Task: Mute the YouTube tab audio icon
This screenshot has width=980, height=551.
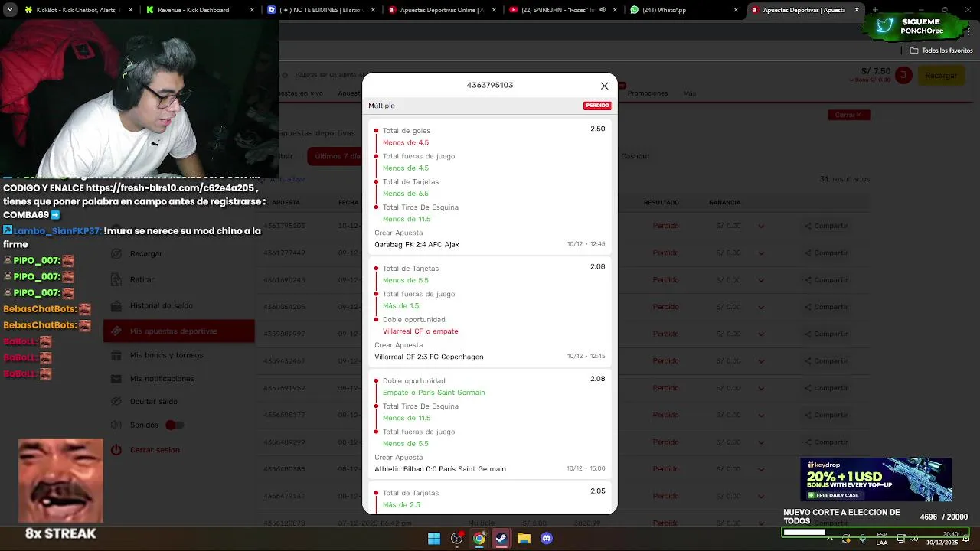Action: 603,10
